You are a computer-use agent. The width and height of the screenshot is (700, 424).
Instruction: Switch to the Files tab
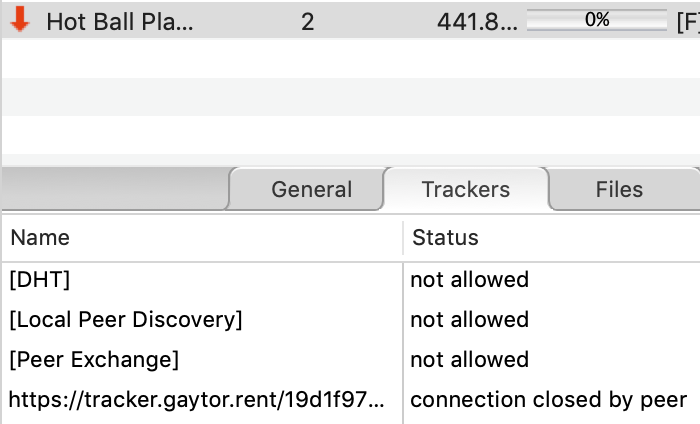[619, 189]
